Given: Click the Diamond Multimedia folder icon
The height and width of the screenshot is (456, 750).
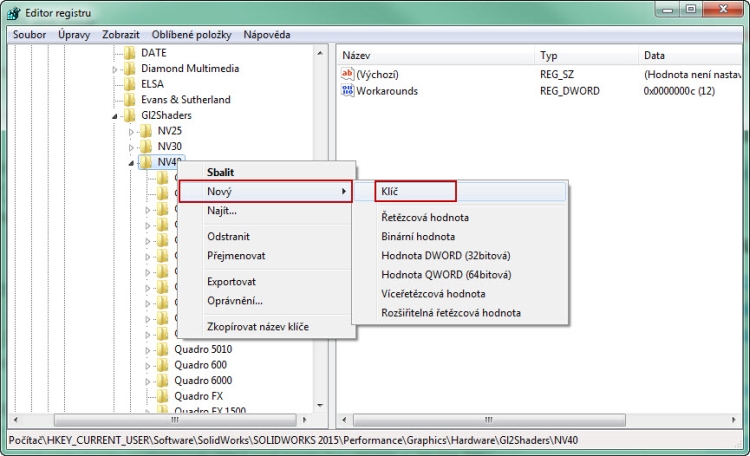Looking at the screenshot, I should (x=130, y=68).
